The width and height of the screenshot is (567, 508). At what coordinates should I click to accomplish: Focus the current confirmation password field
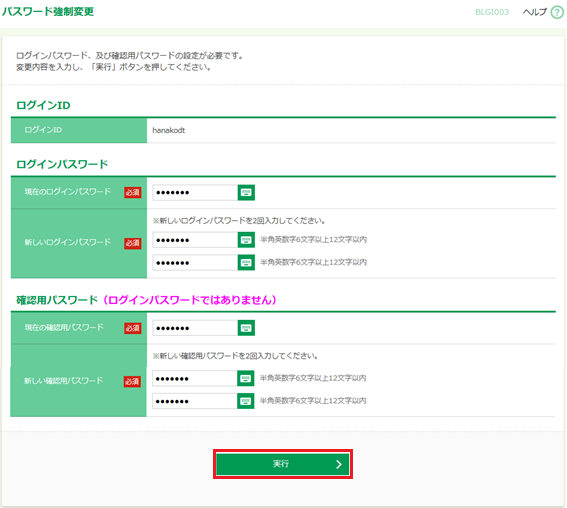pos(195,328)
